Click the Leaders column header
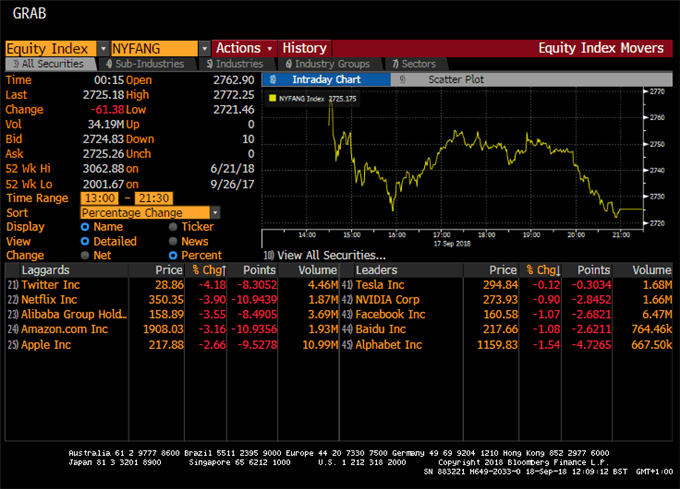 point(376,270)
